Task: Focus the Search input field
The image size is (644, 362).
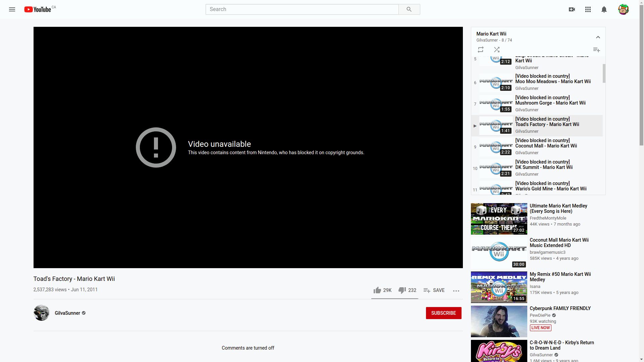Action: coord(302,9)
